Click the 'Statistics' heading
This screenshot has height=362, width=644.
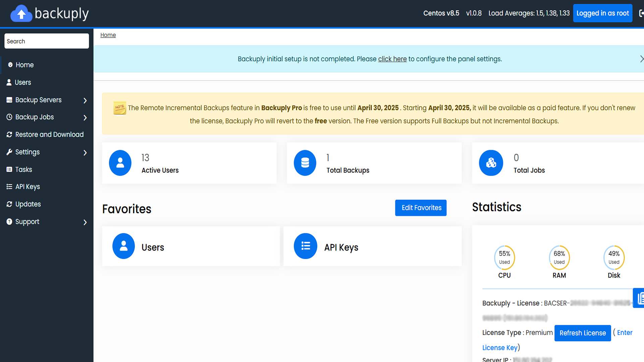(496, 207)
